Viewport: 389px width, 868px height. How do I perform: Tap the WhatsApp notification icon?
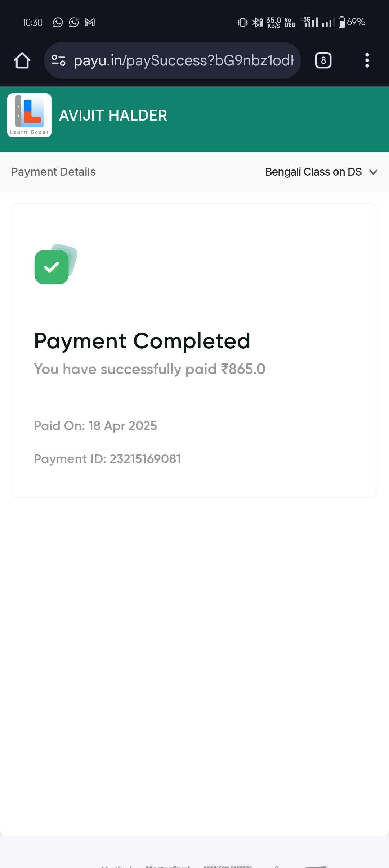[x=58, y=22]
